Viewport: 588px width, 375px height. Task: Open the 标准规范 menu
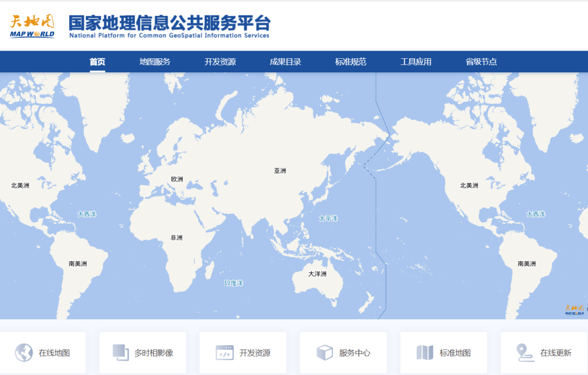351,62
